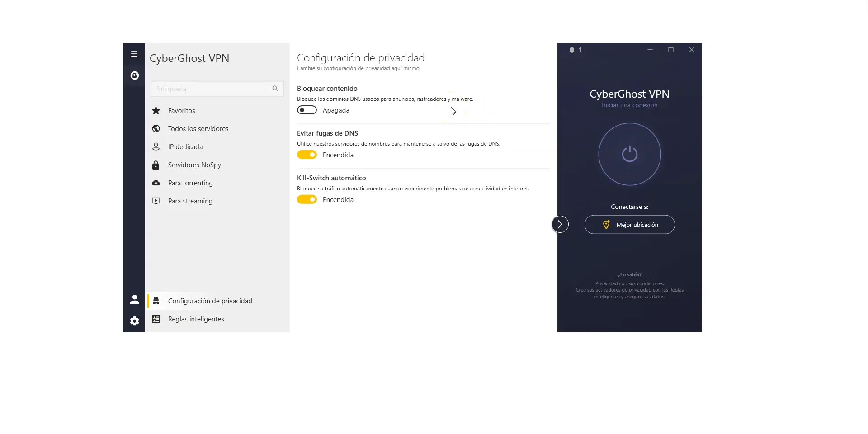Open the settings gear icon
This screenshot has width=868, height=434.
pos(135,321)
